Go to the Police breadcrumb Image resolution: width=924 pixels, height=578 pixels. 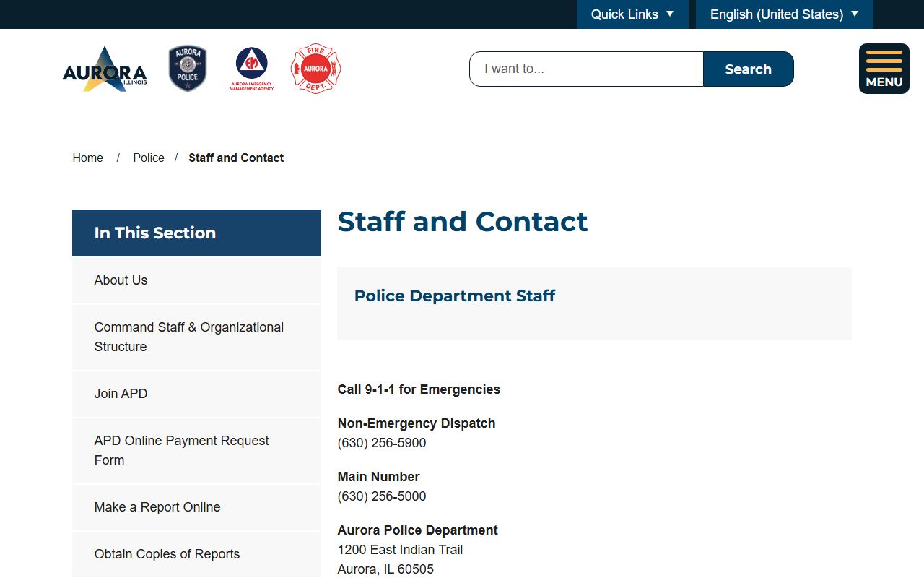click(x=149, y=158)
